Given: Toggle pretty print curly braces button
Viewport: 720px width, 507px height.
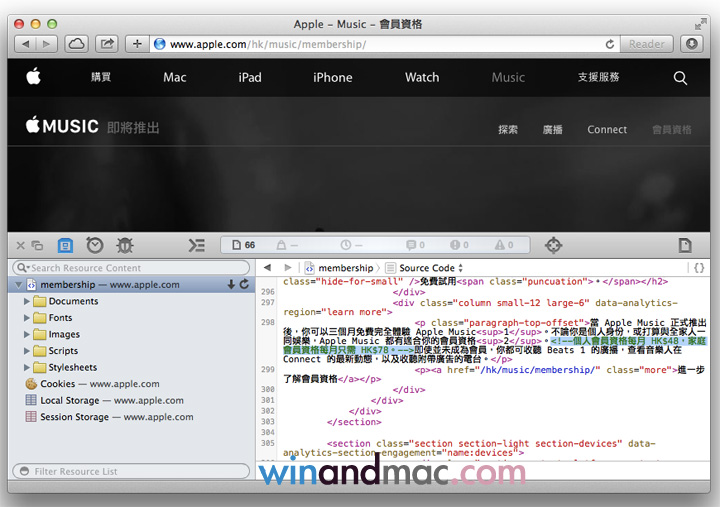Looking at the screenshot, I should point(699,268).
